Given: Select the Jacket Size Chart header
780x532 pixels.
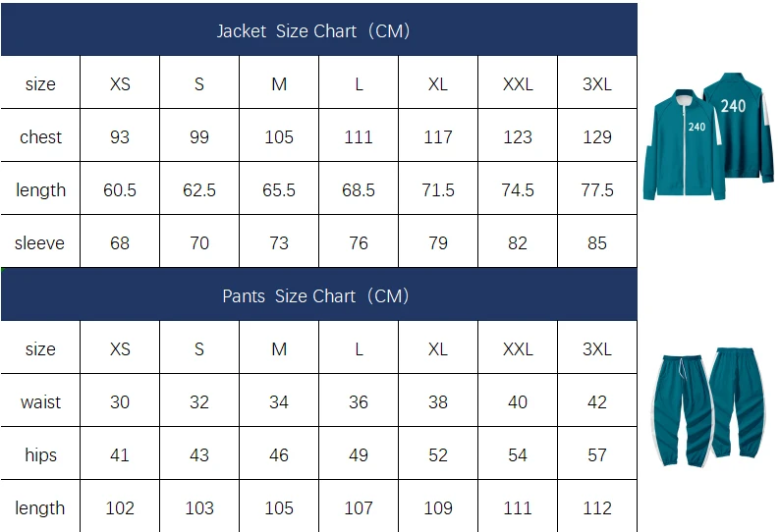Looking at the screenshot, I should [x=313, y=31].
